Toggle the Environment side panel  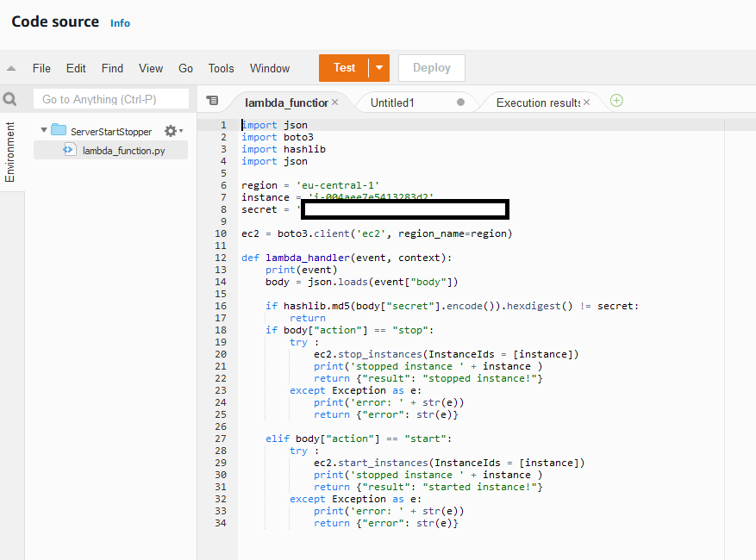pos(10,152)
